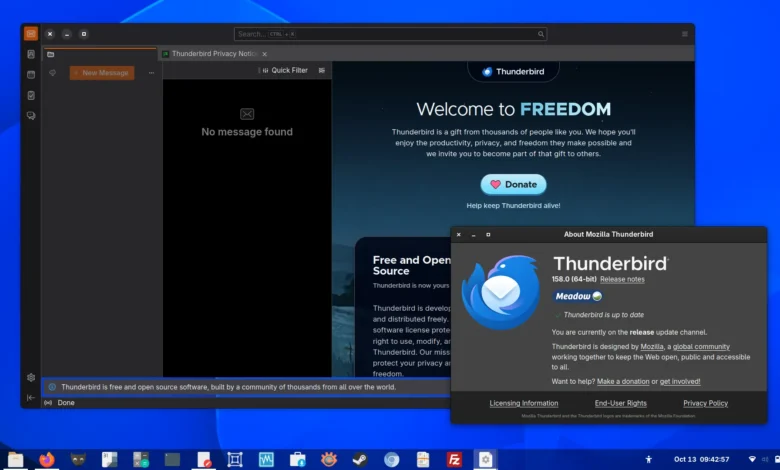Close the Thunderbird Privacy Notice tab
The width and height of the screenshot is (780, 470).
pos(265,54)
